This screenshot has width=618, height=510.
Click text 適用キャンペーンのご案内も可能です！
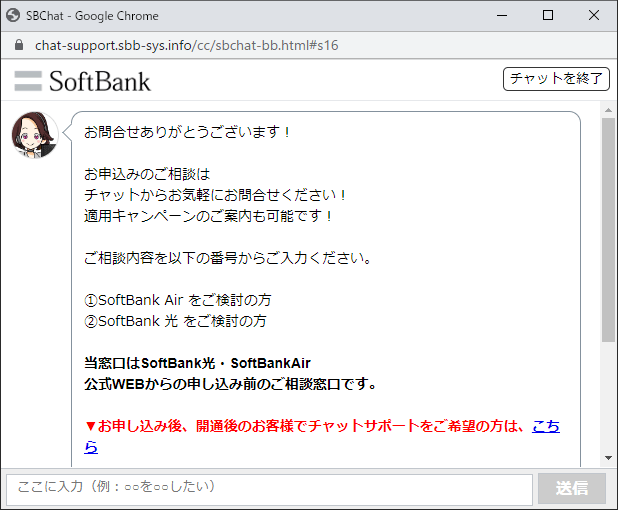209,216
